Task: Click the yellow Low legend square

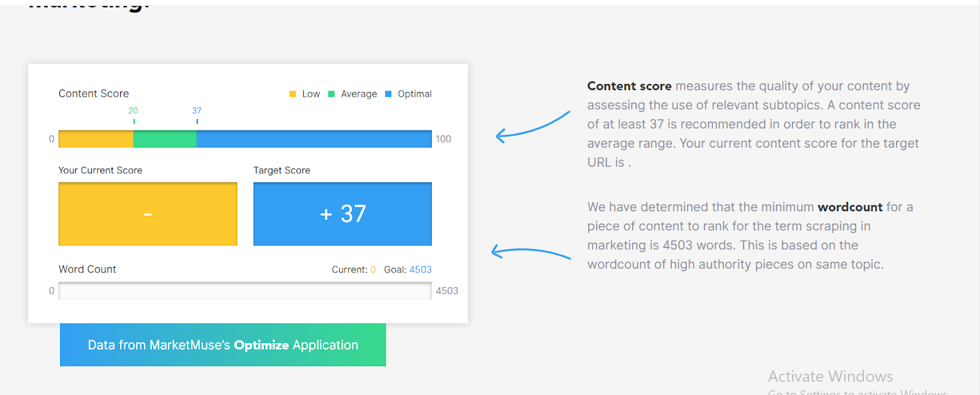Action: click(293, 94)
